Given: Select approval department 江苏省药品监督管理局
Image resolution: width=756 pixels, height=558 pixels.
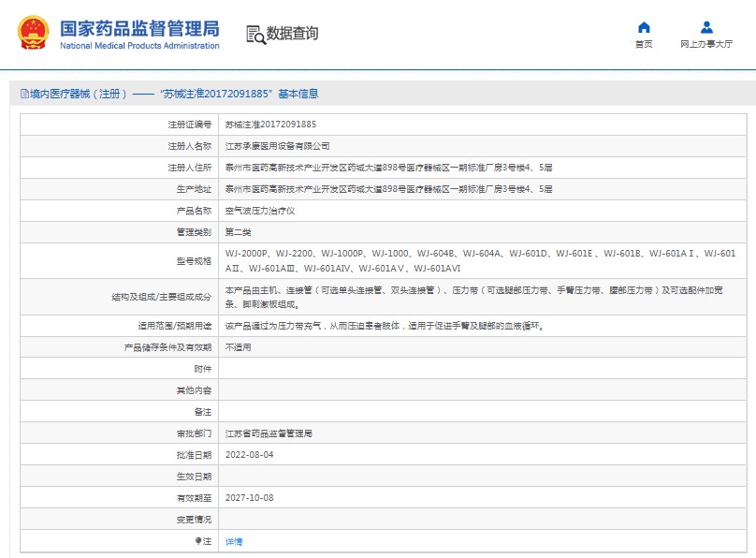Looking at the screenshot, I should tap(269, 433).
